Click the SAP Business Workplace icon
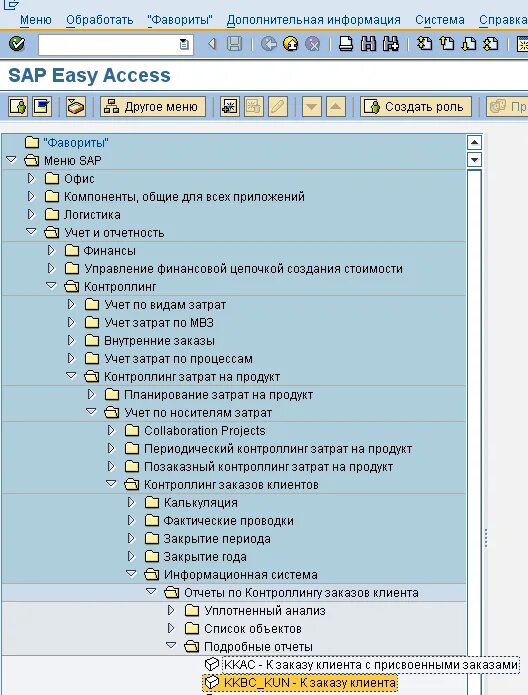 [76, 107]
